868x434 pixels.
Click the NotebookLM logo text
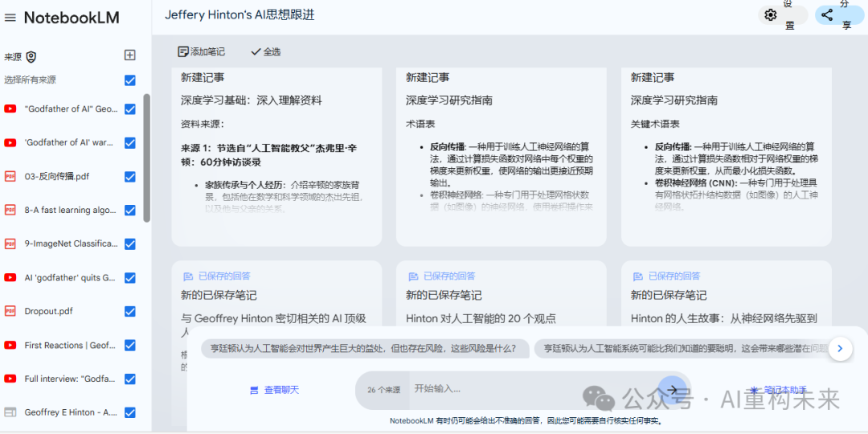click(x=72, y=18)
